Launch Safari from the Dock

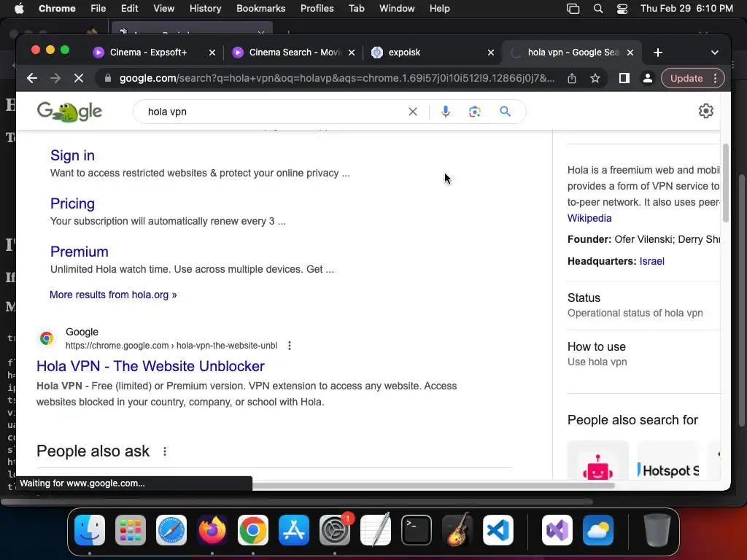point(171,530)
